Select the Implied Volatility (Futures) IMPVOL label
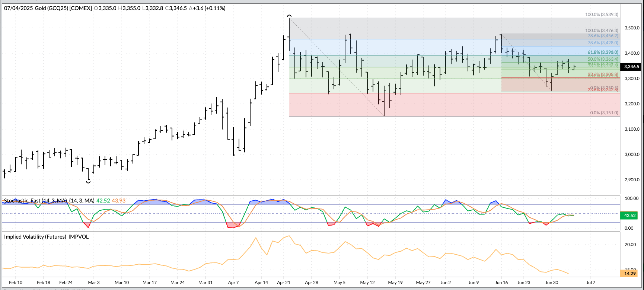Screen dimensions: 644x290 pyautogui.click(x=47, y=237)
